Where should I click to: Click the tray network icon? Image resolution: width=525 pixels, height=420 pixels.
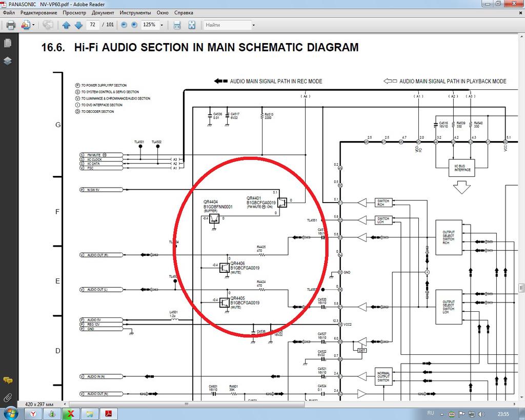point(472,414)
